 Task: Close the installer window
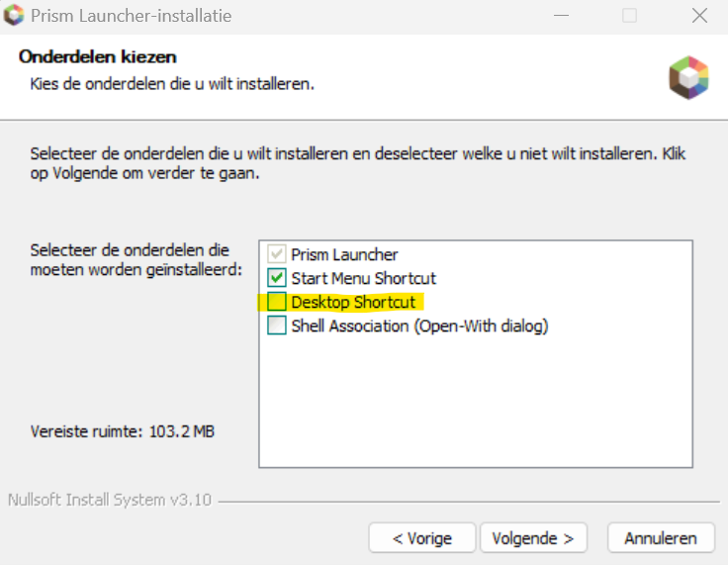coord(699,15)
